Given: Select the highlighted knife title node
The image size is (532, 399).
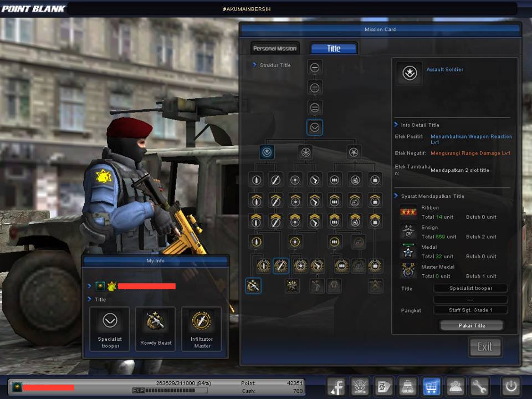Looking at the screenshot, I should (x=280, y=265).
